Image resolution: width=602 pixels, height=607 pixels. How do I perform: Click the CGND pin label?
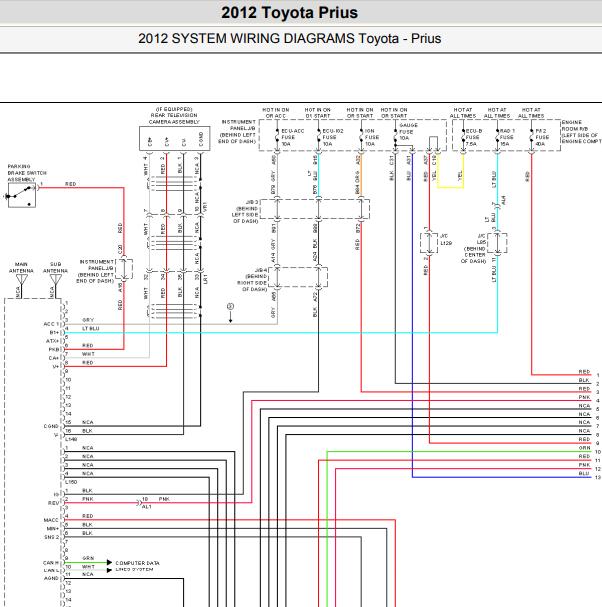(51, 426)
